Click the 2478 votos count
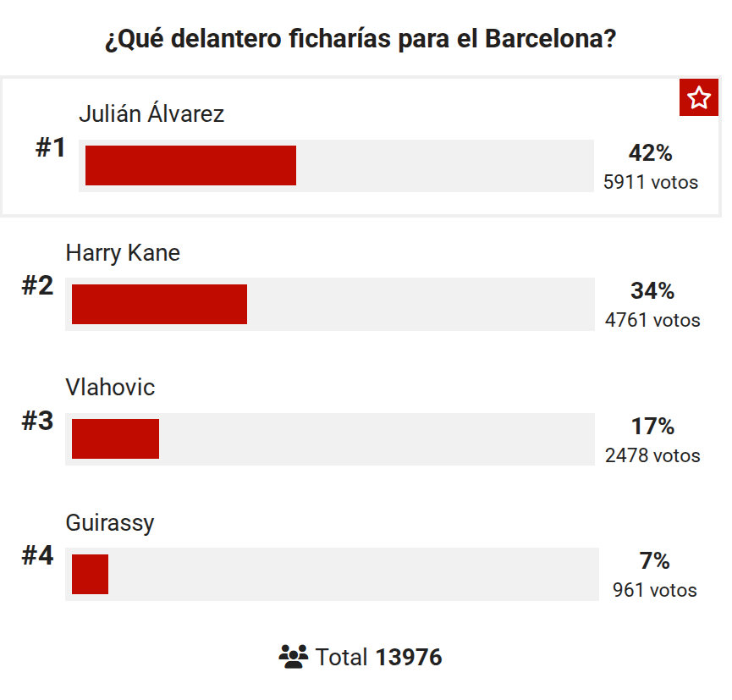732x700 pixels. 652,455
